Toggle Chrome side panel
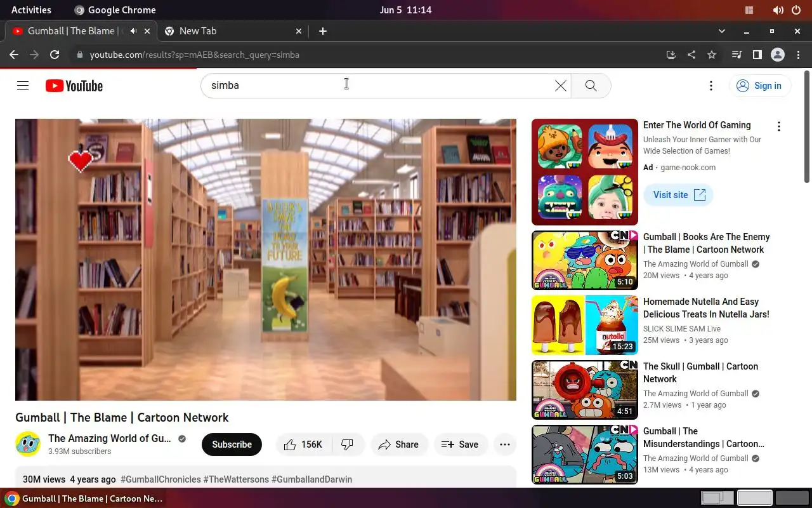812x508 pixels. pyautogui.click(x=757, y=55)
